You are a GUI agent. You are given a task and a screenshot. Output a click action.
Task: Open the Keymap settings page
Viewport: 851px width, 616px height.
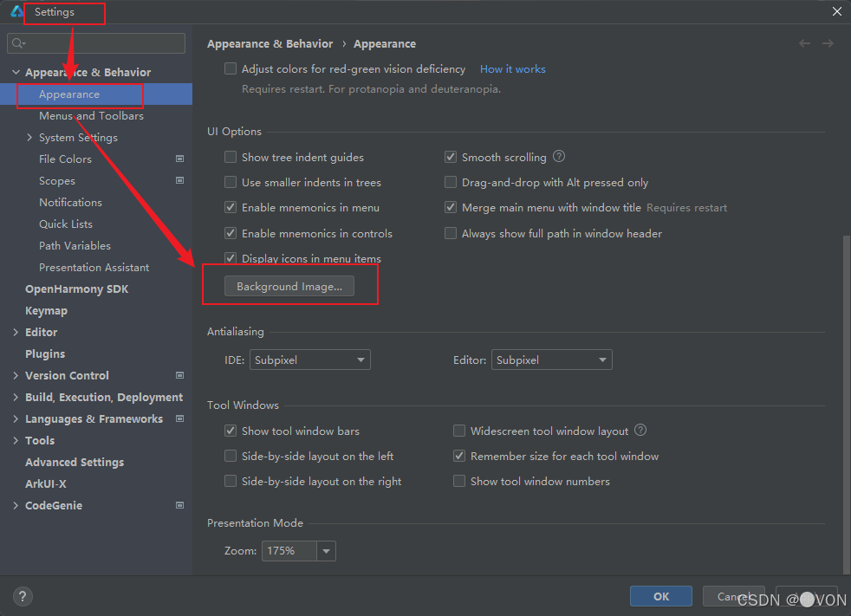[x=46, y=311]
